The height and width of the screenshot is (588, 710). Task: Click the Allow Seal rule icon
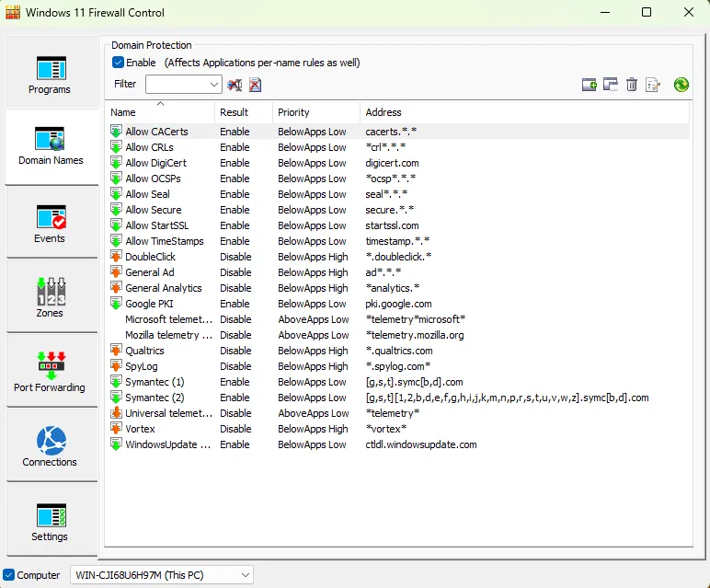coord(116,194)
